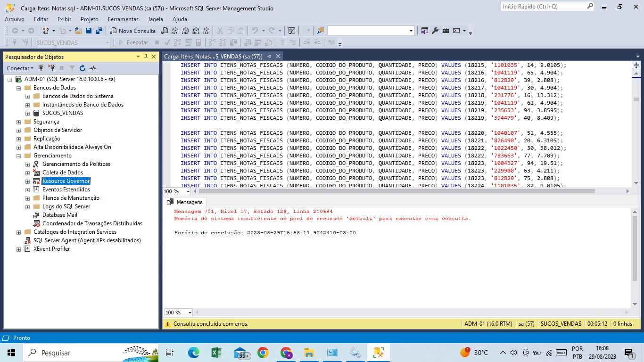644x362 pixels.
Task: Collapse the Gerenciamento node
Action: [19, 156]
